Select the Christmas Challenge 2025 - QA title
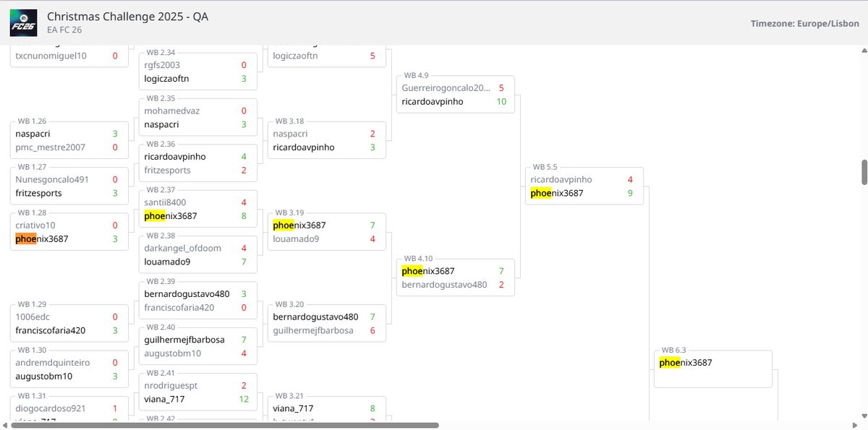The width and height of the screenshot is (868, 430). click(x=128, y=17)
